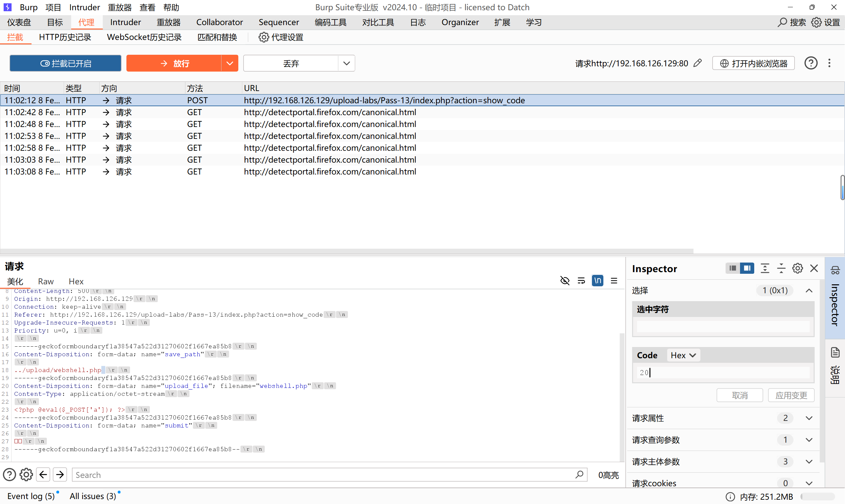Expand the 请求属性 section
Image resolution: width=845 pixels, height=504 pixels.
click(809, 418)
